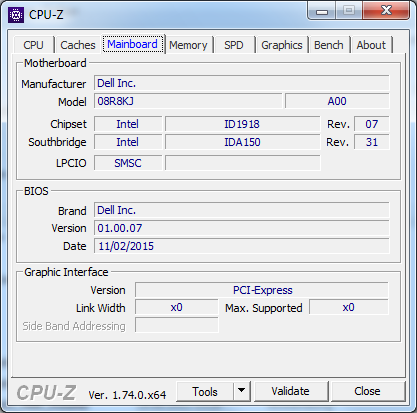Click the Southbridge label
The image size is (417, 413).
[57, 142]
